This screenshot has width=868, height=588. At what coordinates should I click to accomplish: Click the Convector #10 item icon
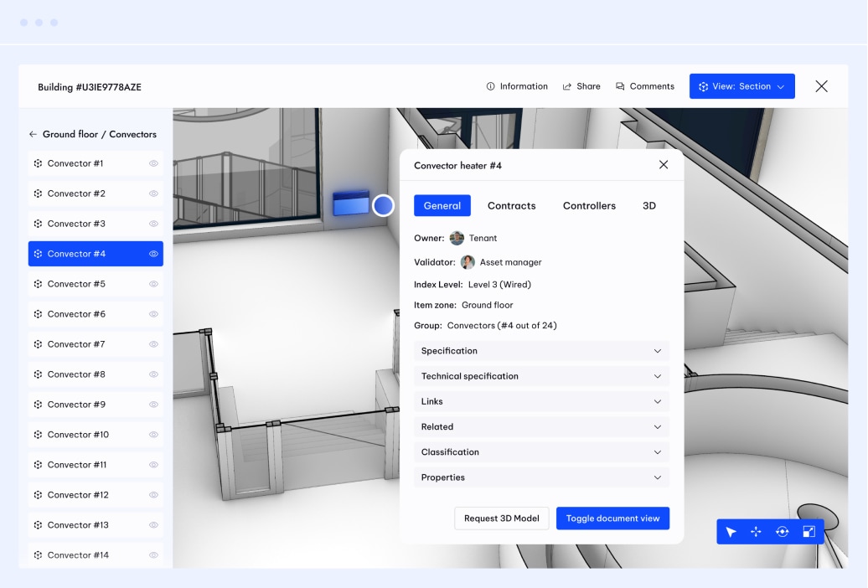click(38, 435)
